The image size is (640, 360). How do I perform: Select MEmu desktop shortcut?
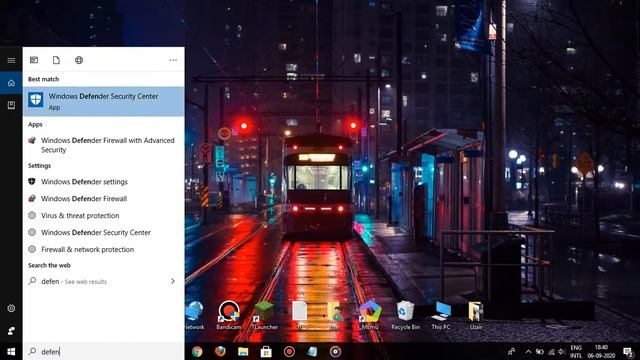(370, 315)
